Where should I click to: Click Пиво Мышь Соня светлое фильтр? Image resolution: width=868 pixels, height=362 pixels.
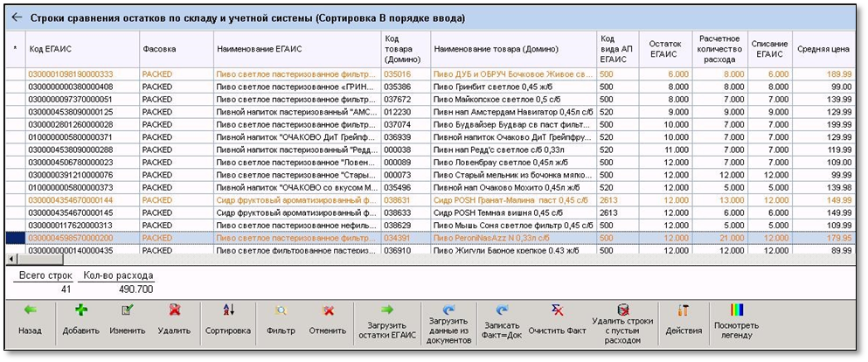point(514,226)
